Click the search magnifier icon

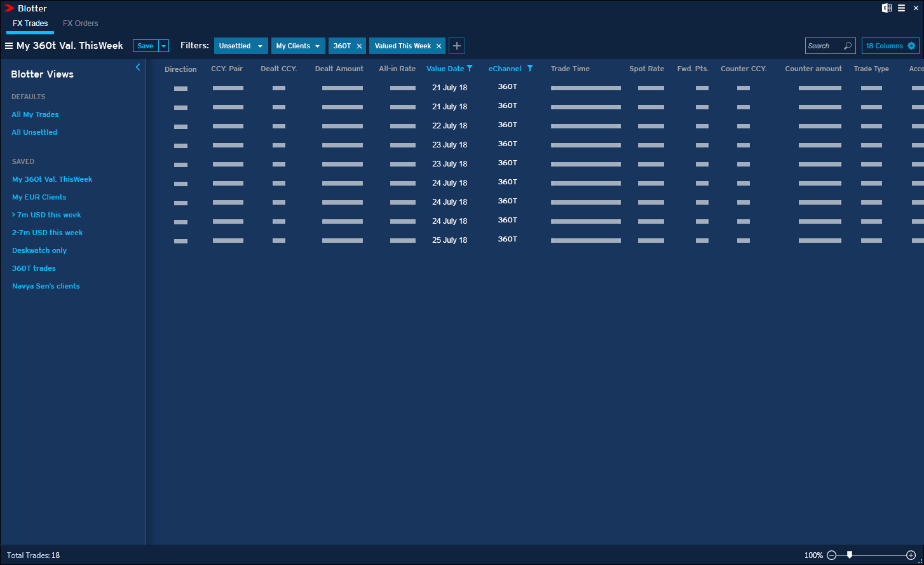coord(847,46)
